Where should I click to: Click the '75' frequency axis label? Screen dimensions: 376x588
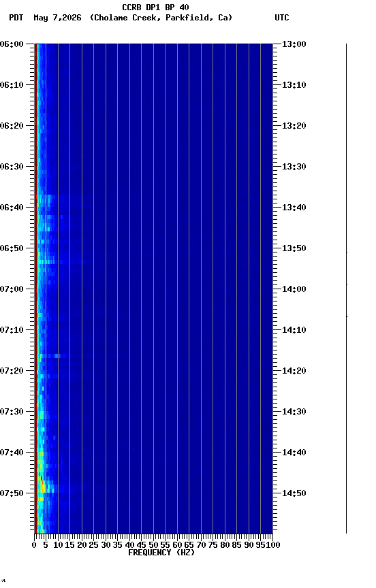tap(213, 545)
